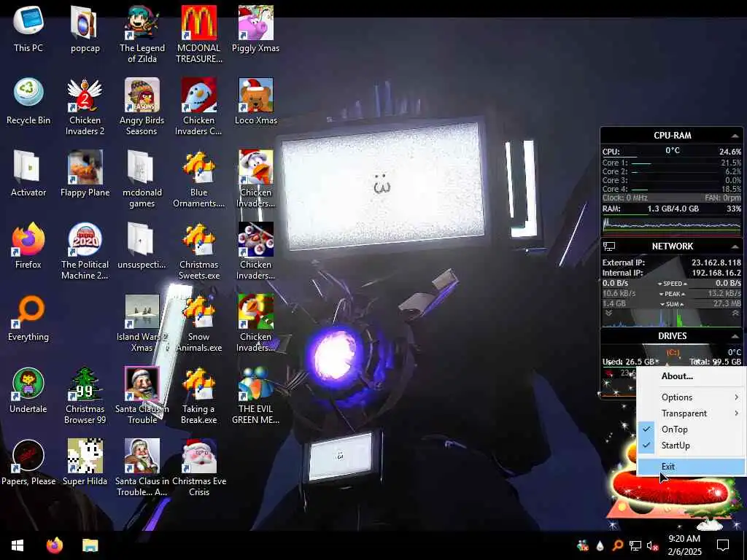Open the This PC desktop icon
The height and width of the screenshot is (560, 747).
(x=28, y=29)
